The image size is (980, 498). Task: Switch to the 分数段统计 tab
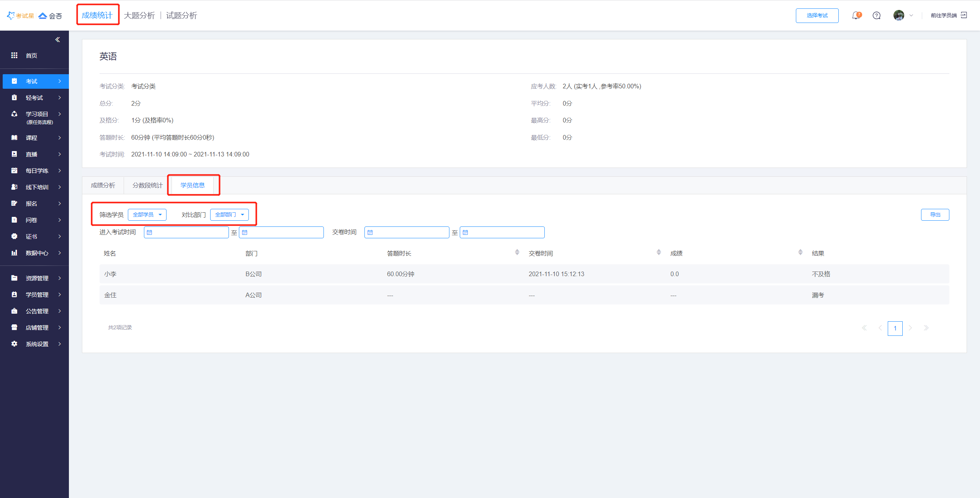(x=147, y=186)
